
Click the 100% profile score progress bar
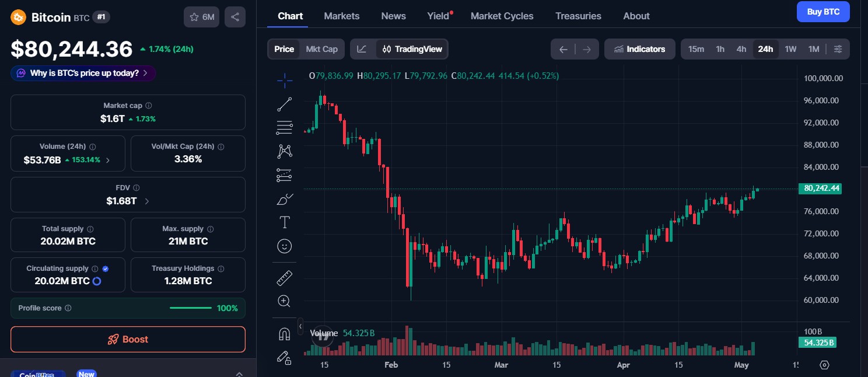point(191,308)
